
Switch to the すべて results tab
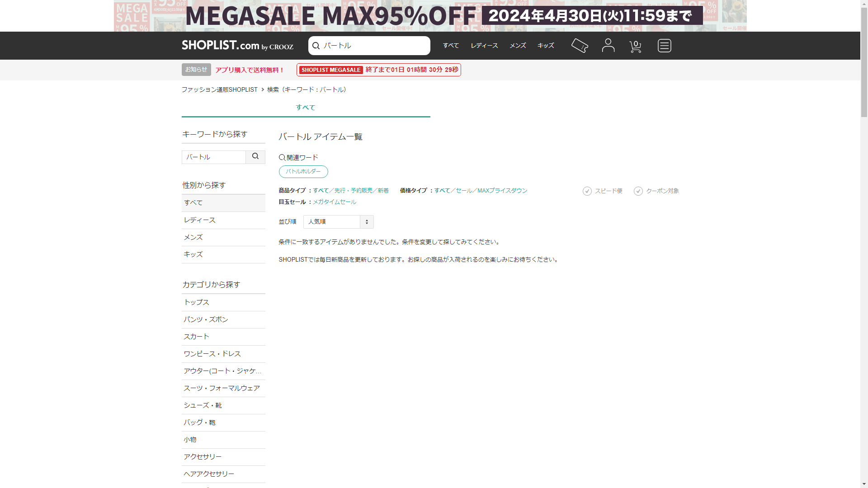[306, 108]
